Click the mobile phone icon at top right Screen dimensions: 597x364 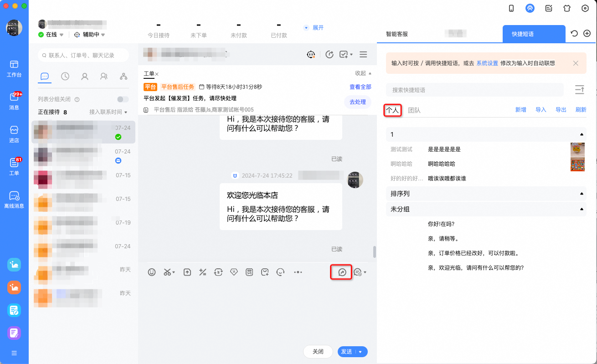point(511,8)
